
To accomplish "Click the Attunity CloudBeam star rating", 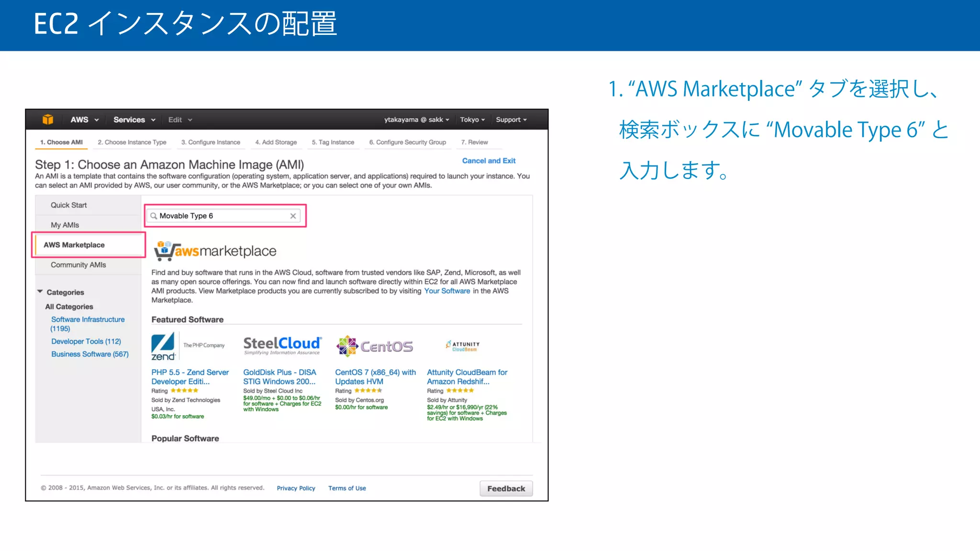I will pyautogui.click(x=460, y=391).
